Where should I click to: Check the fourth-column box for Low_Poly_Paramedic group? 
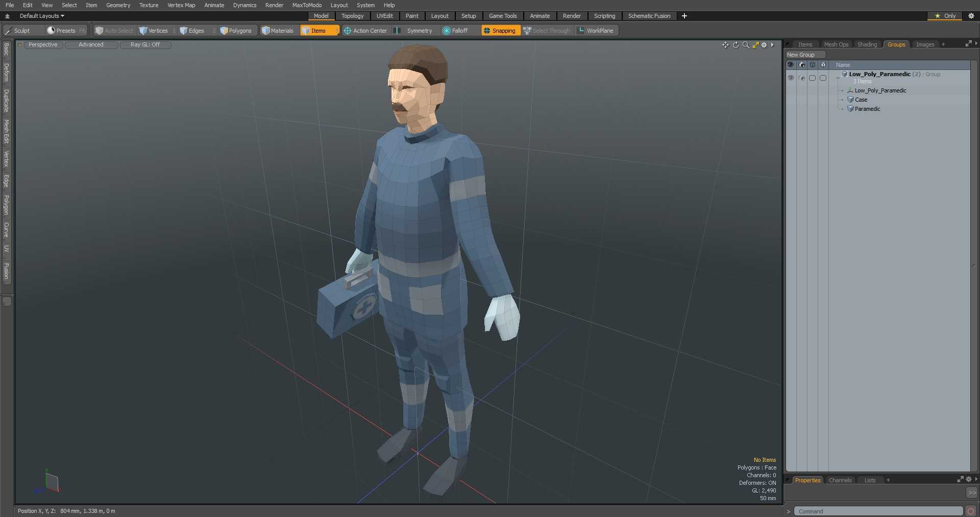[x=823, y=78]
